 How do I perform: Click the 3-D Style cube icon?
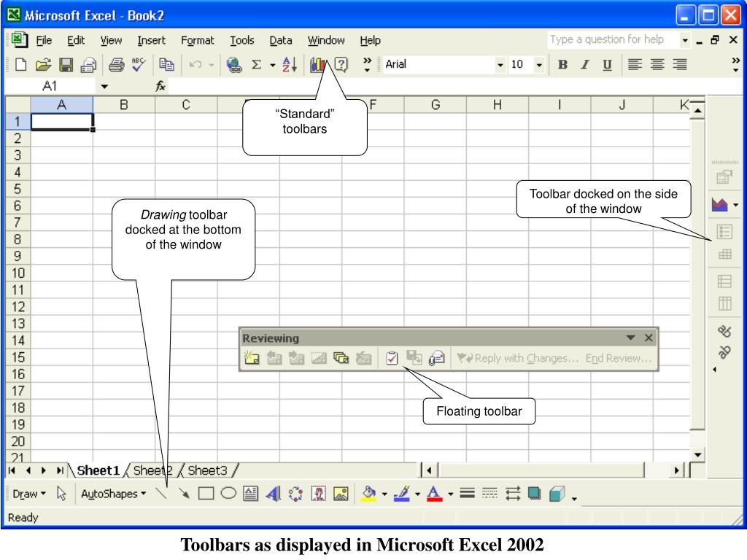click(x=557, y=494)
